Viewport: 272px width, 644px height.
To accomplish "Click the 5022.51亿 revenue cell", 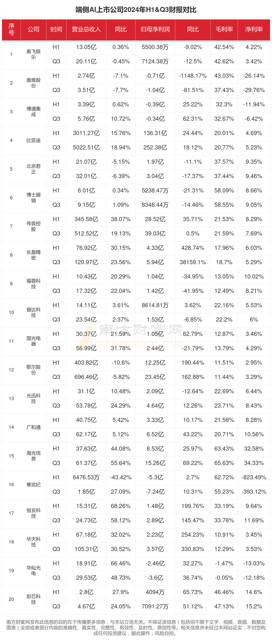I will pos(86,147).
